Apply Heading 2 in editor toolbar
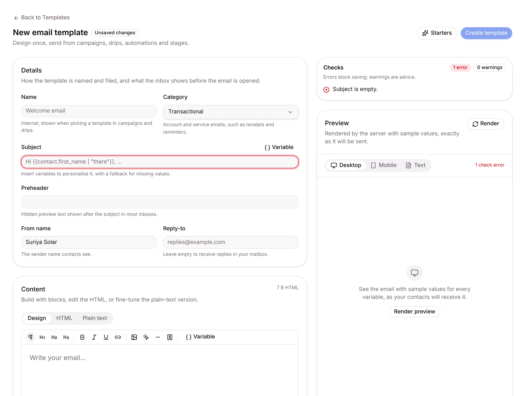Image resolution: width=532 pixels, height=396 pixels. point(54,337)
